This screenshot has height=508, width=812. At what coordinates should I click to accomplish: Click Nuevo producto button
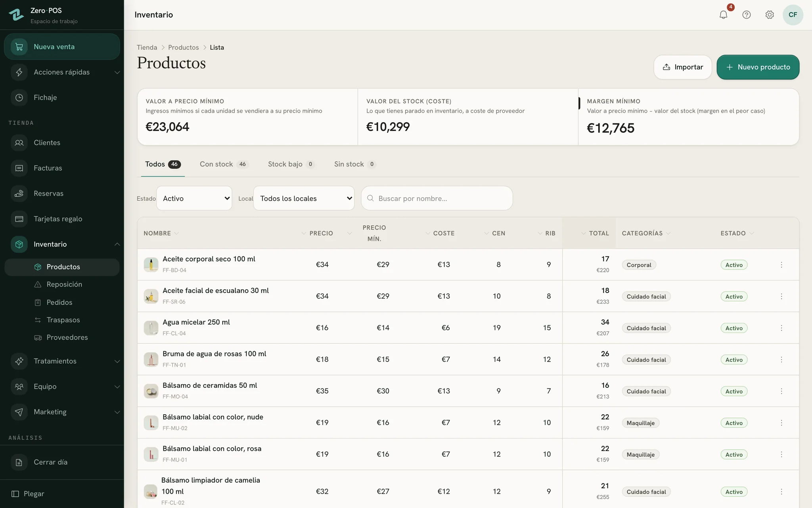[758, 67]
